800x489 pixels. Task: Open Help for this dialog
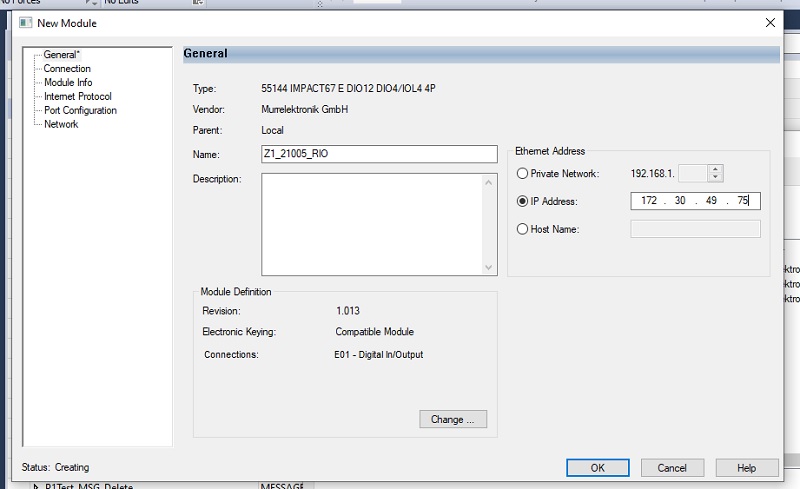tap(746, 468)
